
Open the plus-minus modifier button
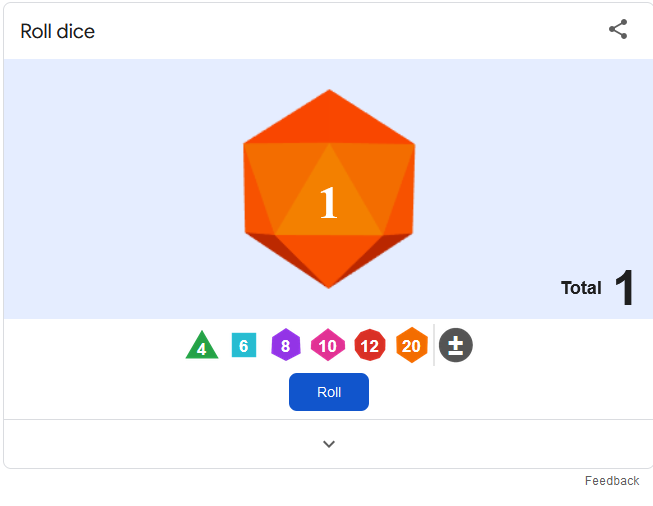[456, 345]
